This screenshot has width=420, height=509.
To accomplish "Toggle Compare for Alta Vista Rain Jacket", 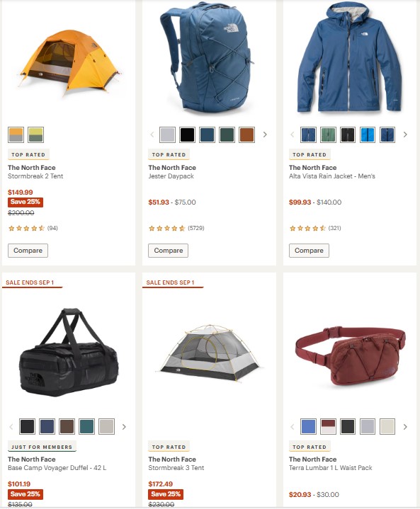I will pos(309,251).
